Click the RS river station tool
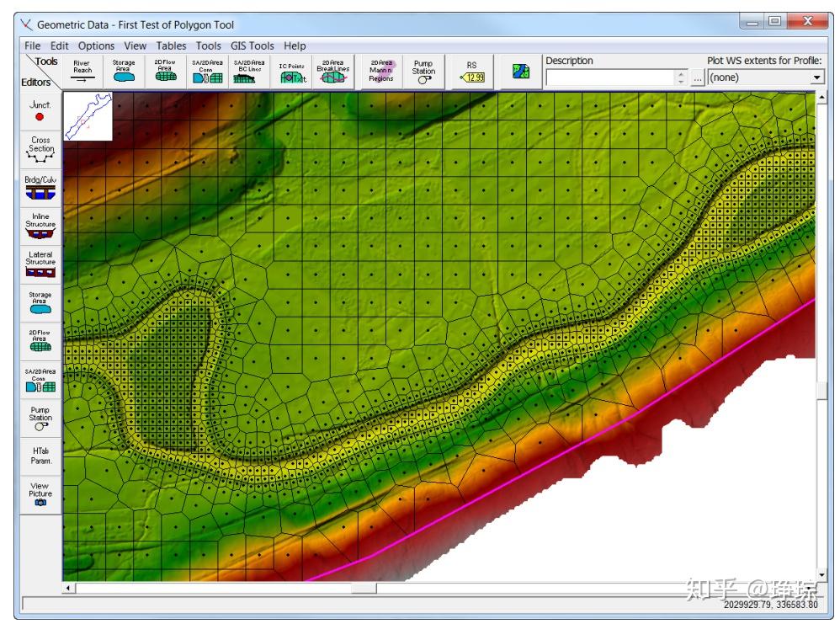The height and width of the screenshot is (624, 840). pyautogui.click(x=471, y=72)
